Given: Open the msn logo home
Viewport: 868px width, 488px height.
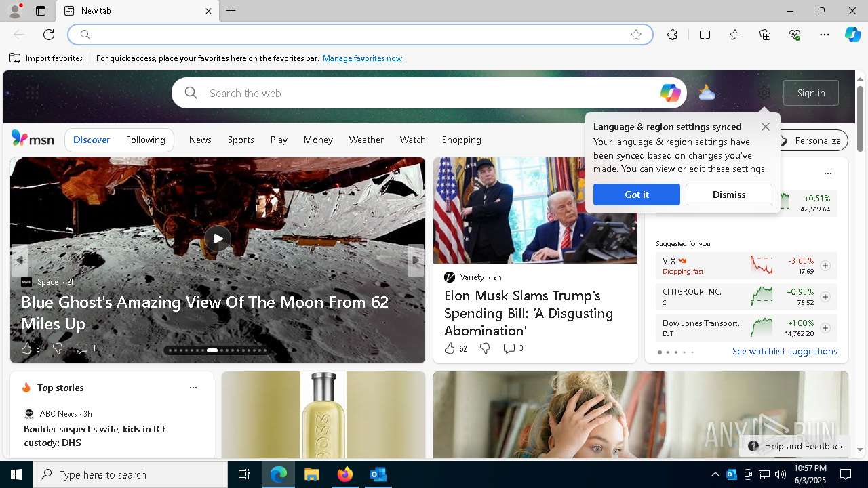Looking at the screenshot, I should (33, 139).
